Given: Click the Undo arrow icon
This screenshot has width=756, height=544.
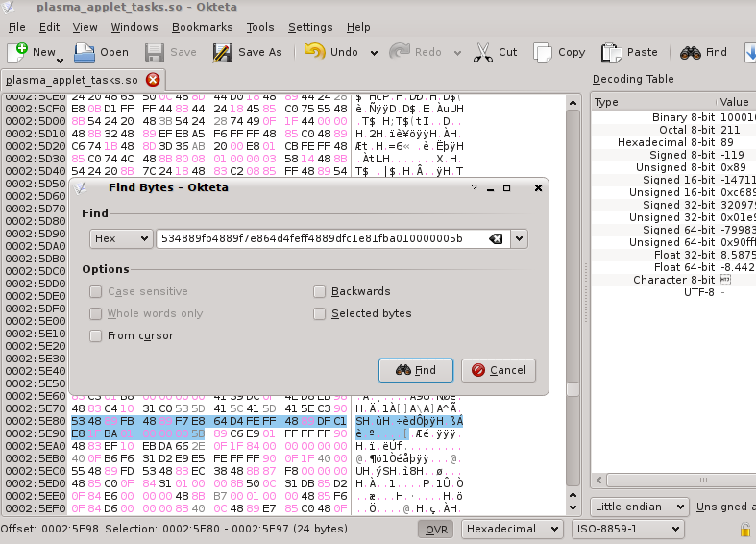Looking at the screenshot, I should (x=314, y=52).
